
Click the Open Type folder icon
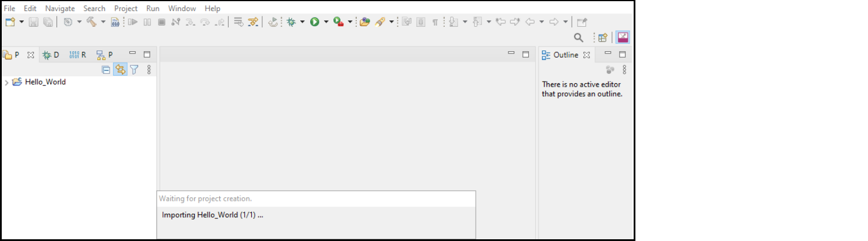click(364, 22)
